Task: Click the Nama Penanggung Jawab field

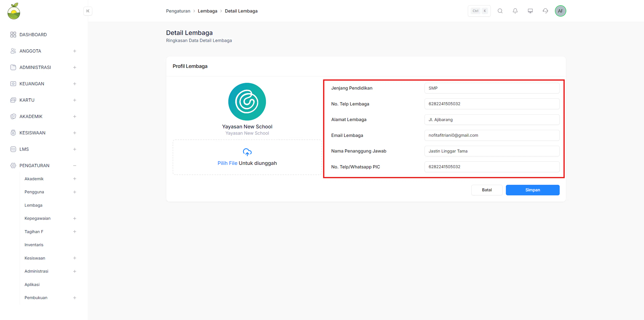Action: [492, 151]
